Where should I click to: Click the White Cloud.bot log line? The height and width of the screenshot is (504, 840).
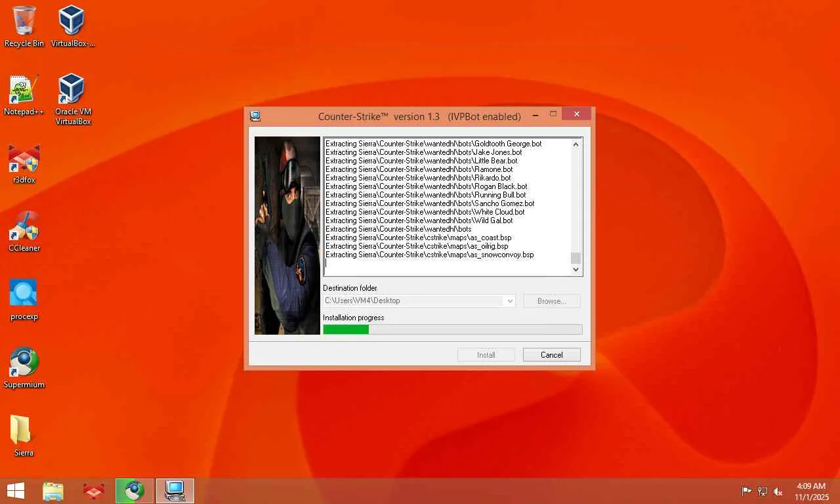pyautogui.click(x=425, y=212)
